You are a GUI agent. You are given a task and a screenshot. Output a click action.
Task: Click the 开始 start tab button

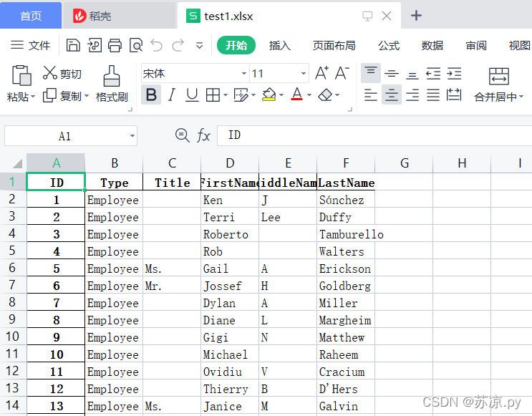pyautogui.click(x=236, y=45)
